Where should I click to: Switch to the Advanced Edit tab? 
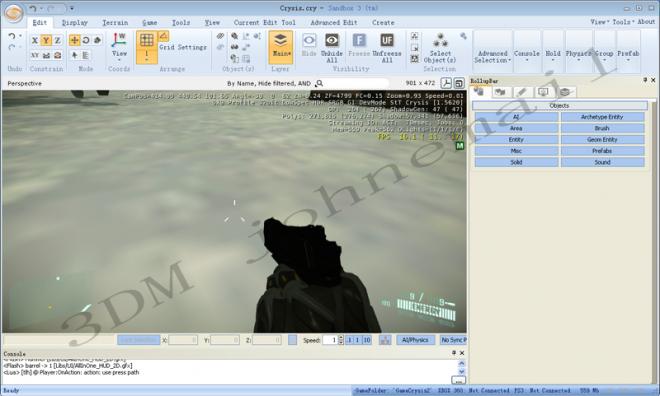[334, 22]
